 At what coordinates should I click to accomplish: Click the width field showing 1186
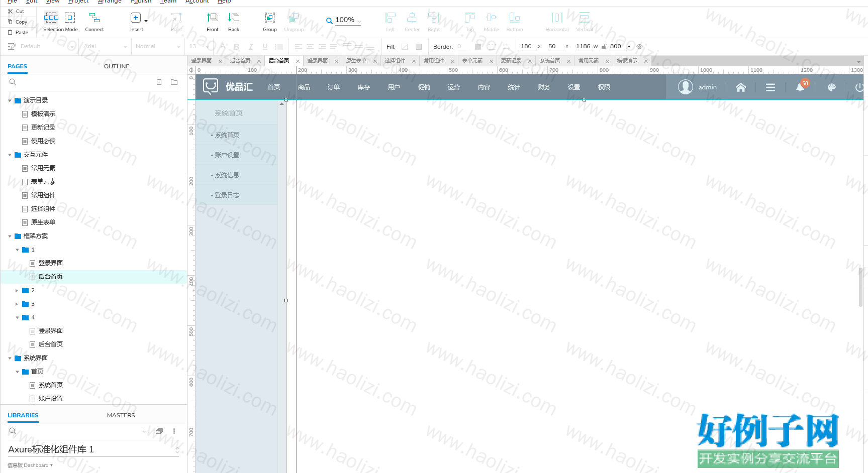(583, 46)
